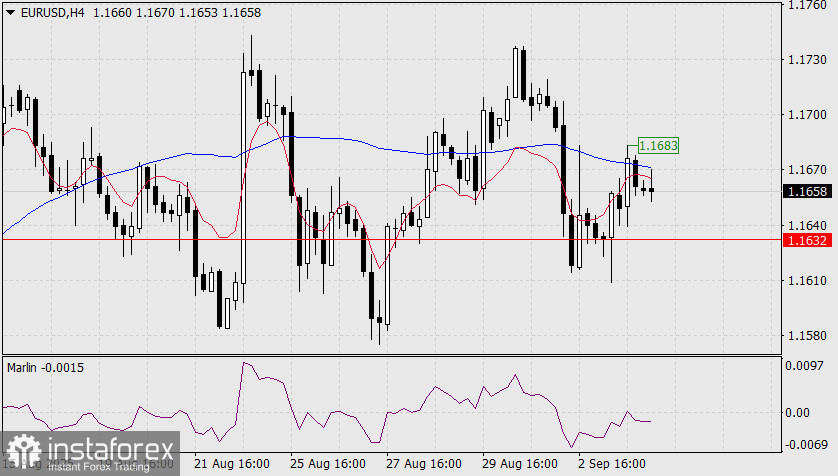Select the 27 Aug 16:00 time label

coord(424,464)
